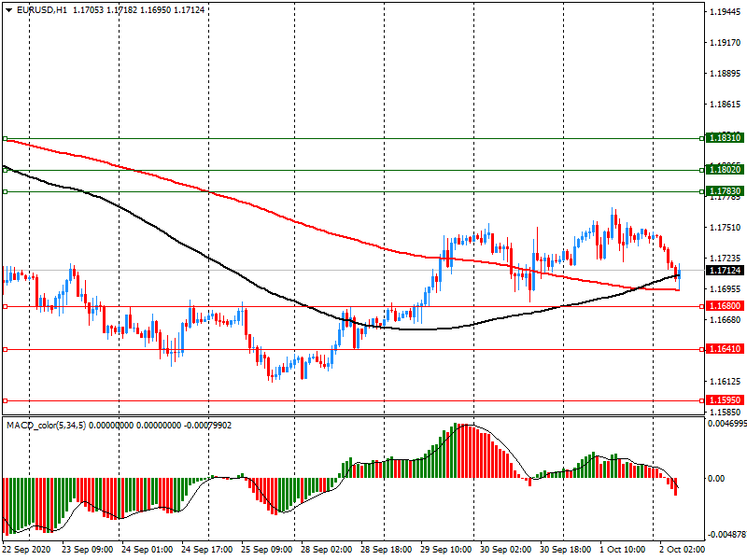The image size is (747, 560).
Task: Select the red 1.15950 price tag
Action: pyautogui.click(x=725, y=400)
